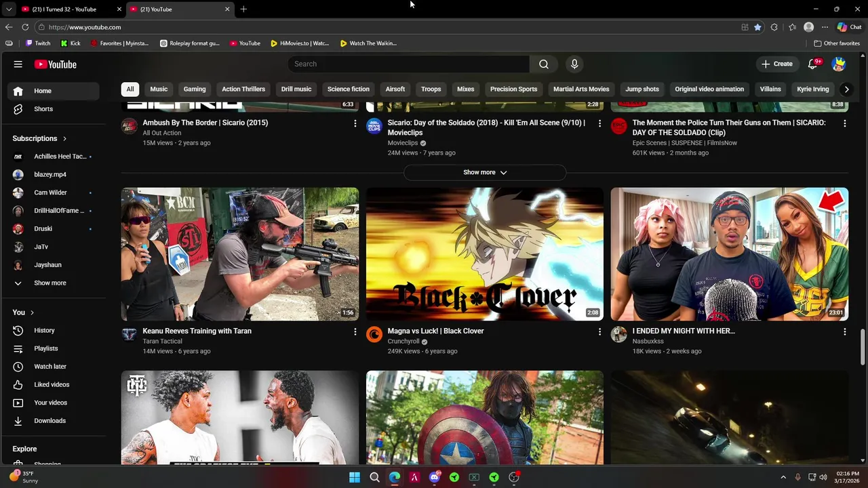The image size is (868, 488).
Task: Click the YouTube logo
Action: [x=56, y=64]
